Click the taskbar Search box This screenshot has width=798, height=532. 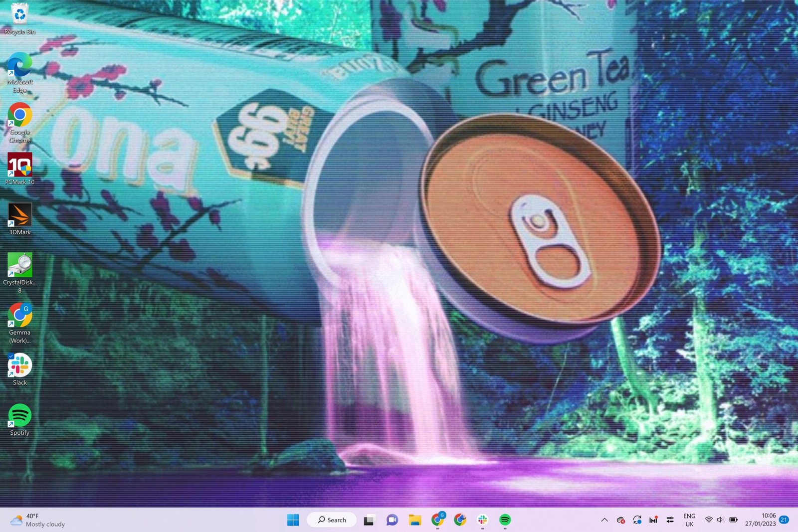332,520
